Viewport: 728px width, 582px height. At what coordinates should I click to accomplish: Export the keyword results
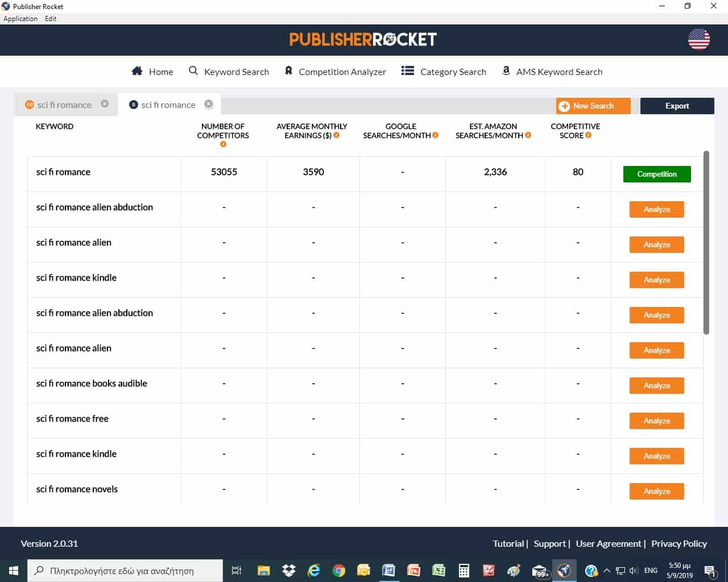click(677, 106)
